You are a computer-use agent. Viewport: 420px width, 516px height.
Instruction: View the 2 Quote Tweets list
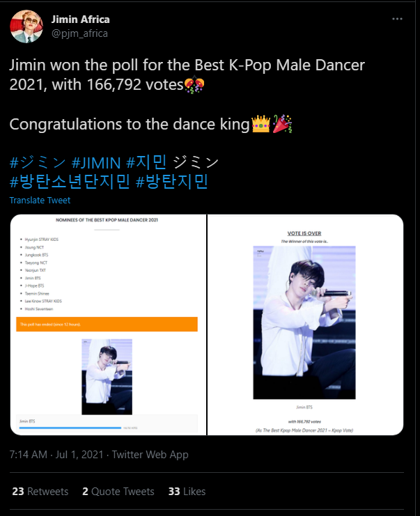click(118, 492)
